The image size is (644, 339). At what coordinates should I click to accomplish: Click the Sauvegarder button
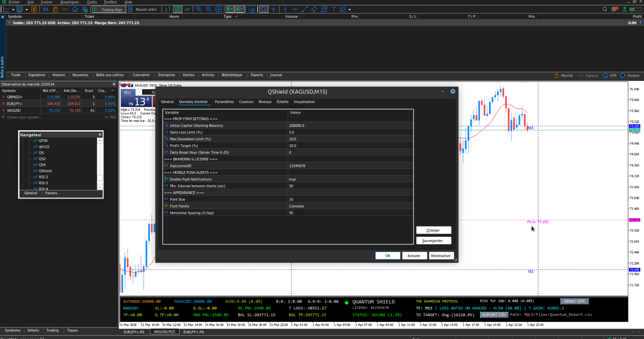click(x=433, y=241)
